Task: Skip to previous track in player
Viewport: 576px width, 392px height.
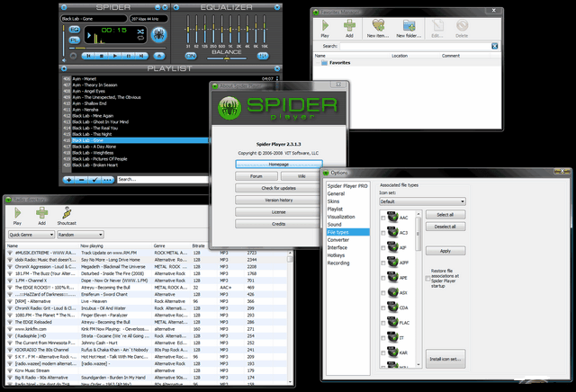Action: [x=89, y=56]
